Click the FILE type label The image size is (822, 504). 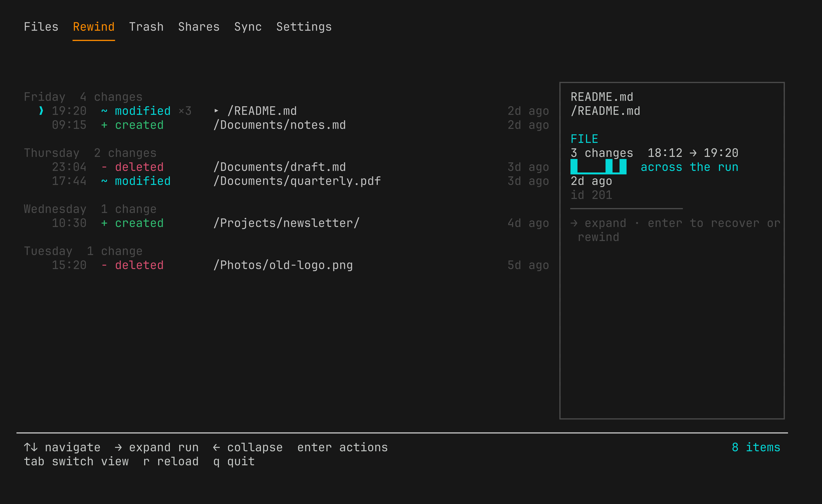click(584, 139)
